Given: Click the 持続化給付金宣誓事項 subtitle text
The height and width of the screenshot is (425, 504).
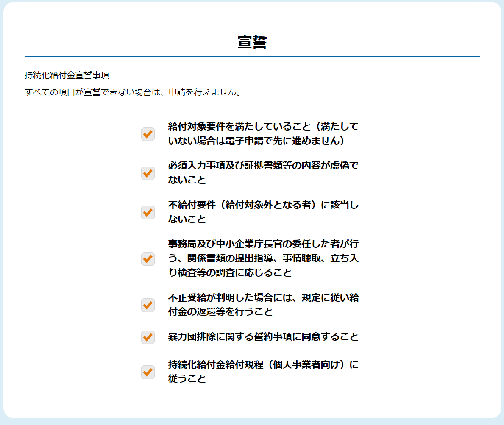Looking at the screenshot, I should pyautogui.click(x=67, y=75).
